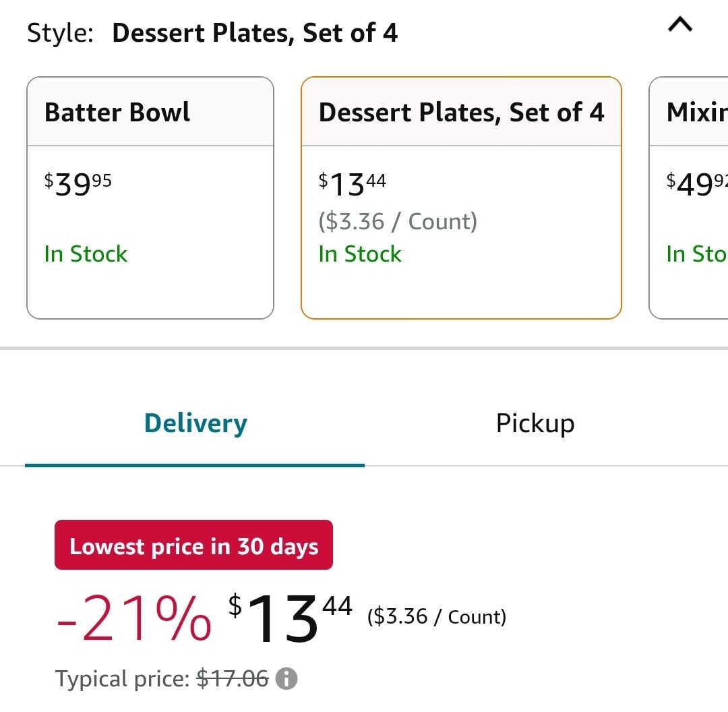Screen dimensions: 728x712
Task: Click the $49 price on Mixing card
Action: point(696,184)
